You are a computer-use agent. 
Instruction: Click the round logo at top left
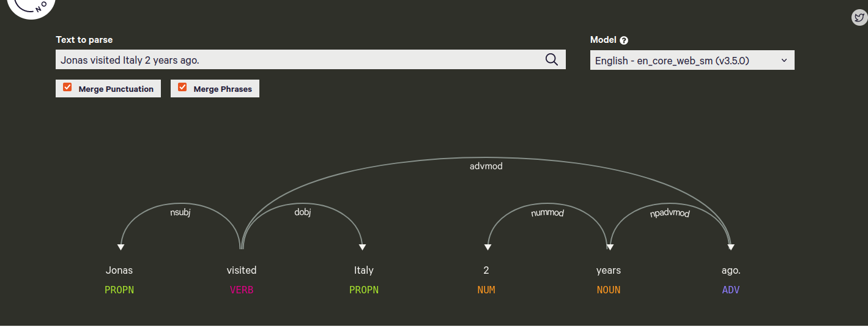[31, 6]
